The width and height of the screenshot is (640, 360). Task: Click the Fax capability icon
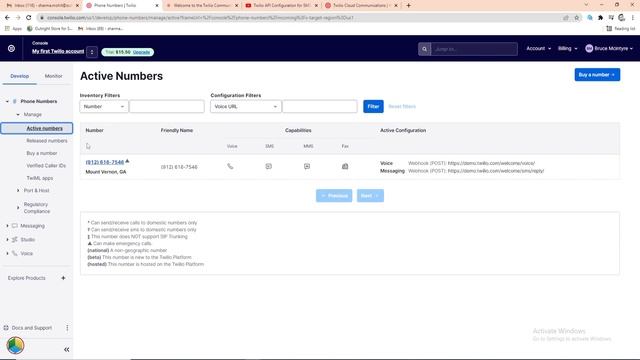pyautogui.click(x=345, y=167)
